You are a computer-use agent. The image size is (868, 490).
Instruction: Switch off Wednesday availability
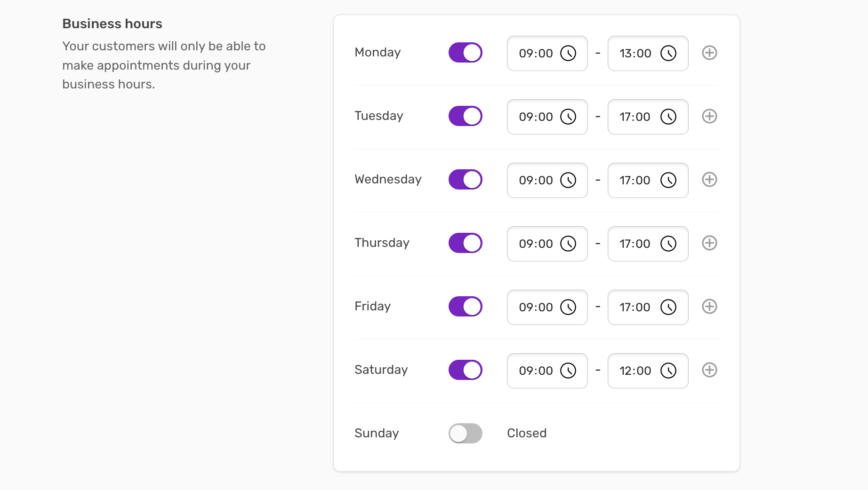point(466,180)
